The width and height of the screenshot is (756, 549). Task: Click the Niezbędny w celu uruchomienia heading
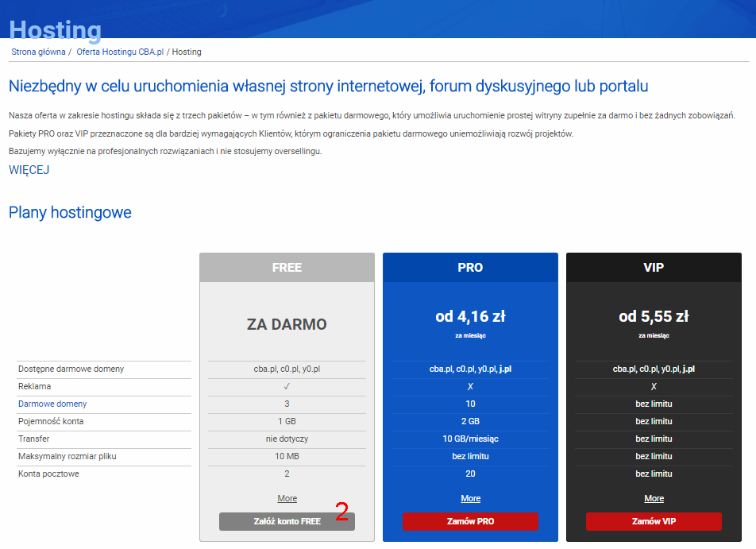328,87
